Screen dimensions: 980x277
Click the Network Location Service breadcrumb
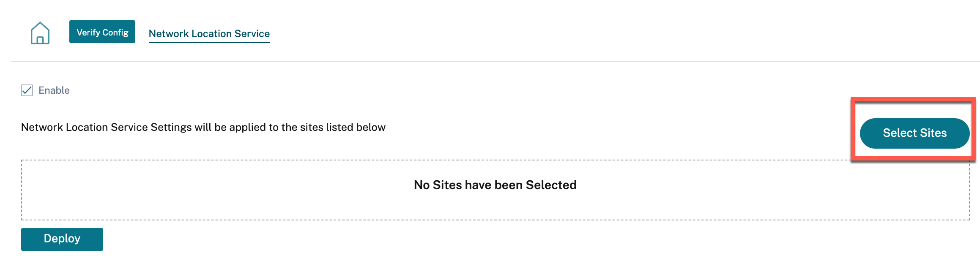(x=209, y=34)
